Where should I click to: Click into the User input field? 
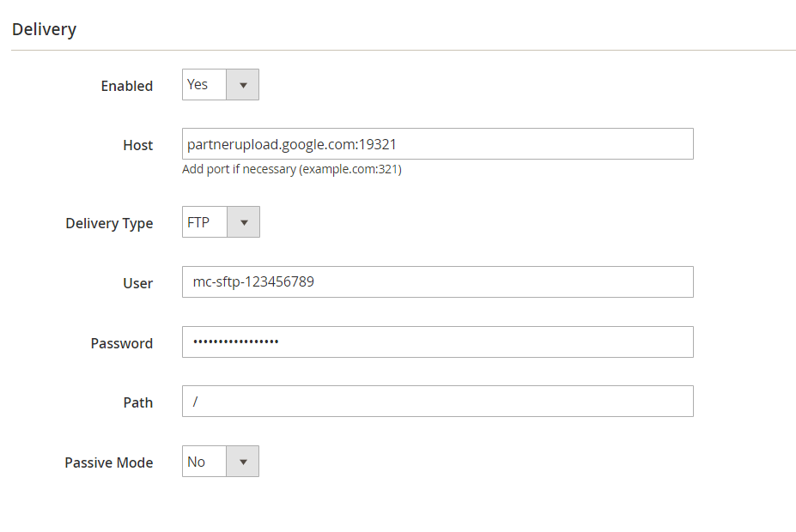coord(438,282)
